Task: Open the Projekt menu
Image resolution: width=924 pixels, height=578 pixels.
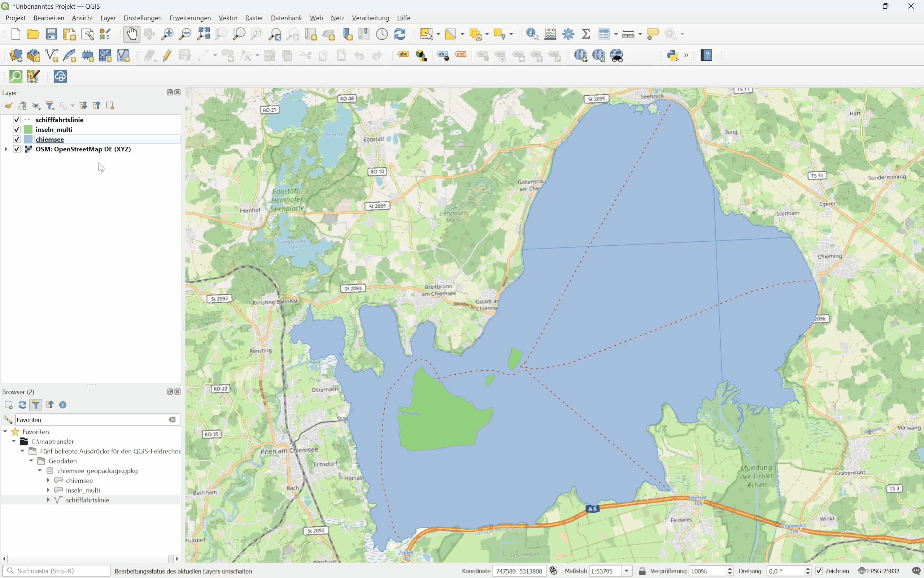Action: pyautogui.click(x=16, y=18)
